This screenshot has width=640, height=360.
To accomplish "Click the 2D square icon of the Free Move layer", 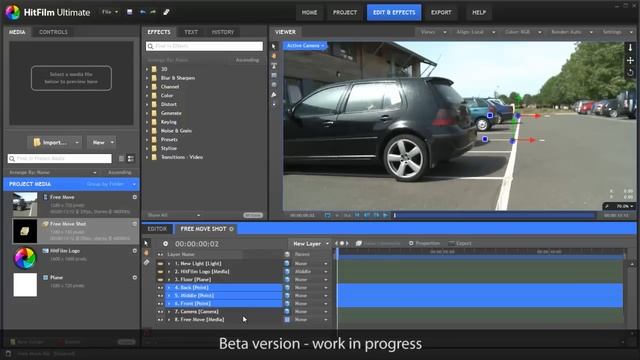I will 287,320.
